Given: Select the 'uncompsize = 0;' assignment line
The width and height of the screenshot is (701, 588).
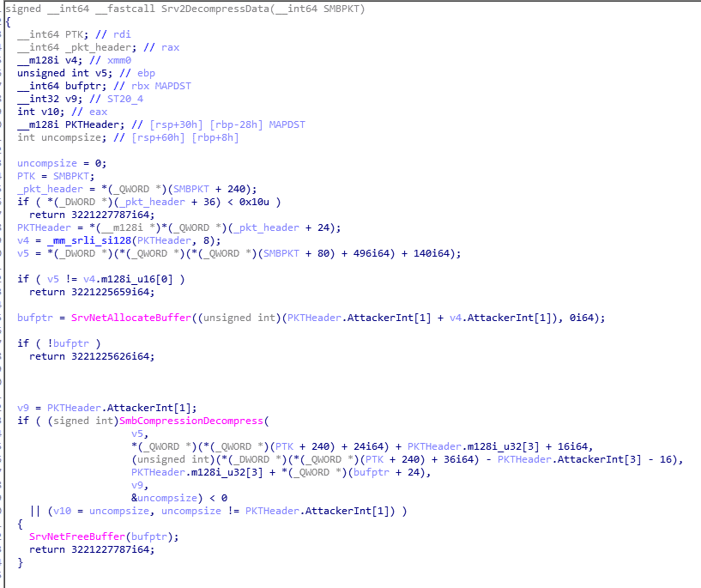Looking at the screenshot, I should pyautogui.click(x=59, y=163).
